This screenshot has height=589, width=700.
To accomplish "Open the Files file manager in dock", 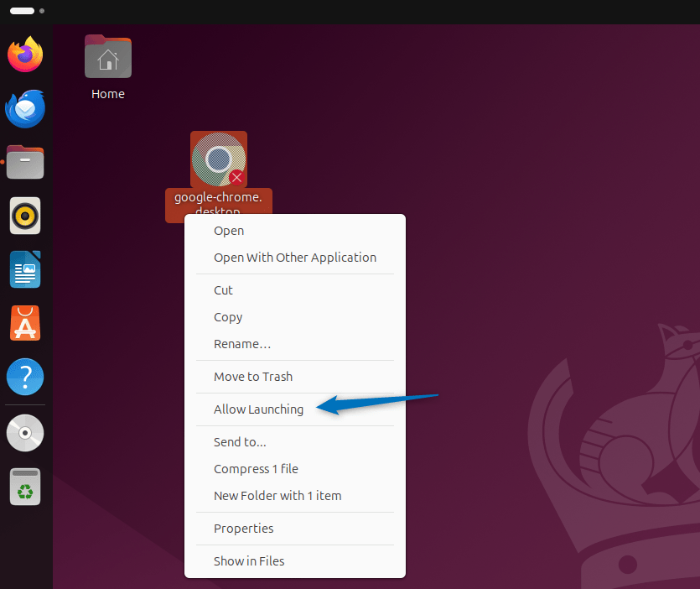I will click(24, 162).
